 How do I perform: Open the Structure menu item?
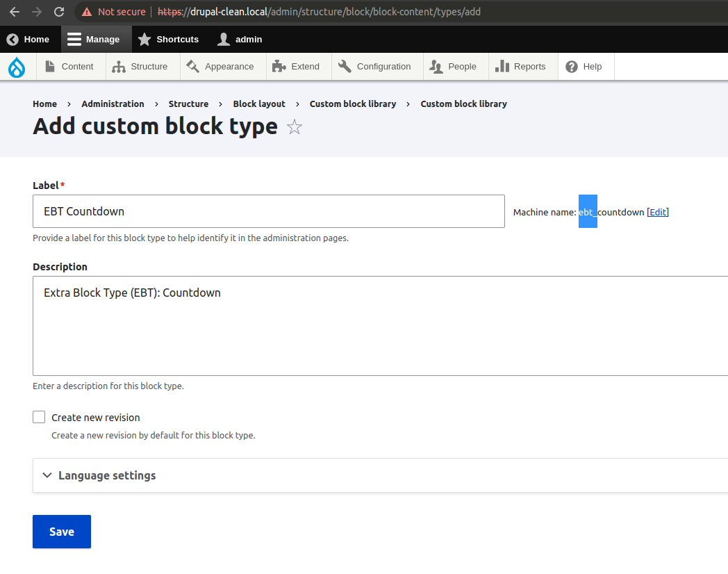142,66
